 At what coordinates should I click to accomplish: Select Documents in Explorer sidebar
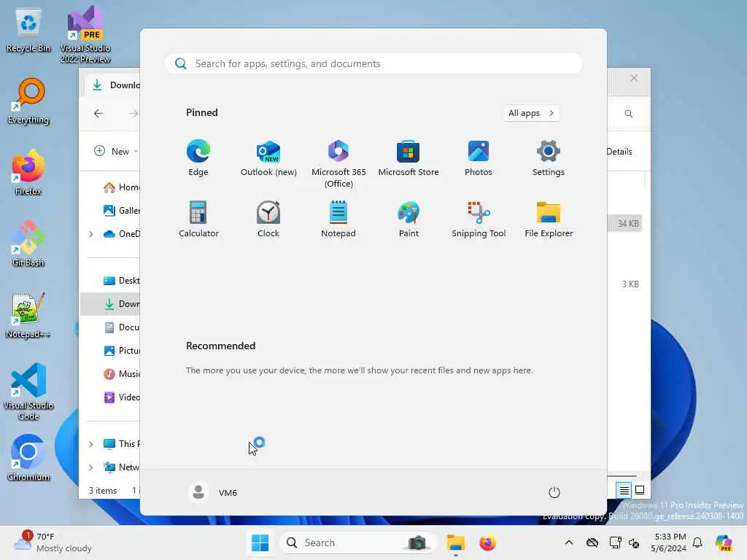[122, 327]
